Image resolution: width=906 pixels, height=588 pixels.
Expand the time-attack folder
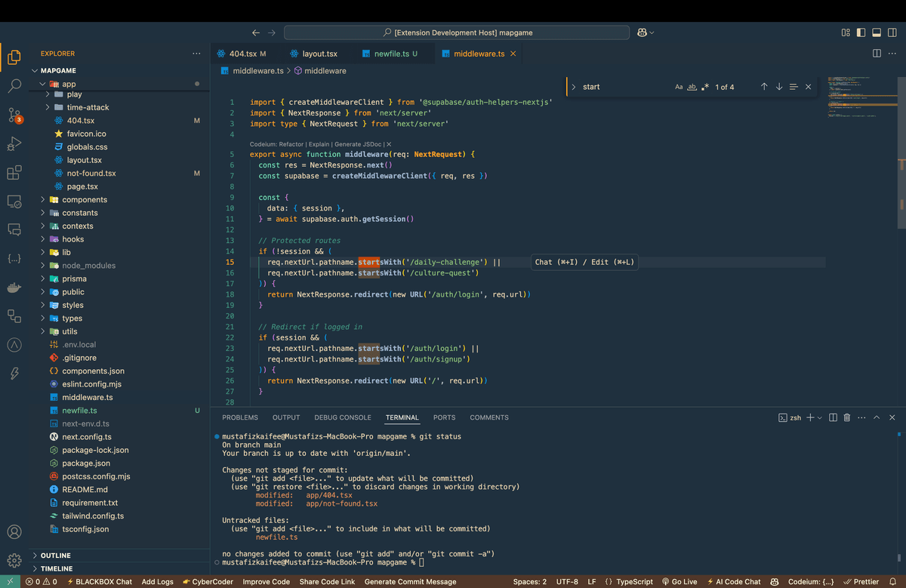click(x=88, y=107)
